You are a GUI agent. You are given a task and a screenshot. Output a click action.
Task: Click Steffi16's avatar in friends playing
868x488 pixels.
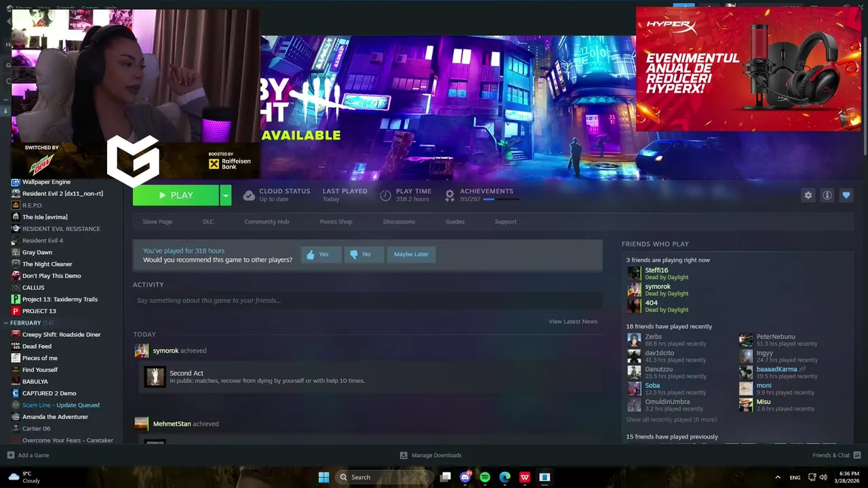(634, 273)
